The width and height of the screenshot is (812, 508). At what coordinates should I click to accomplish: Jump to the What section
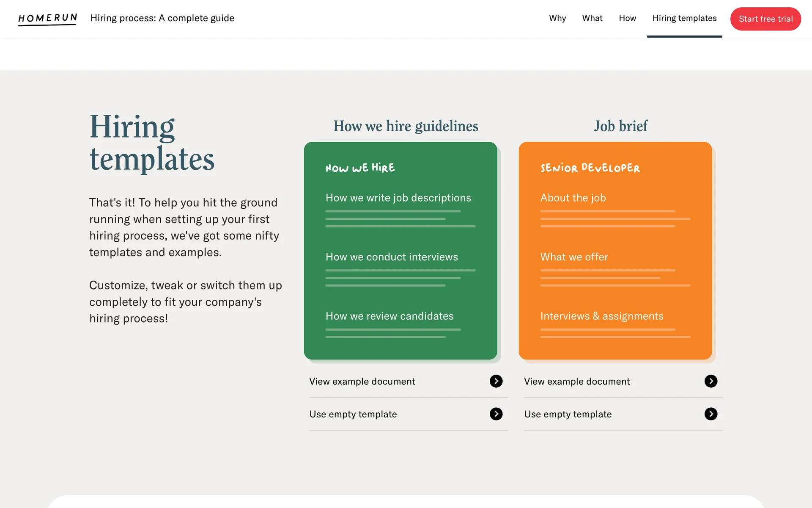592,18
